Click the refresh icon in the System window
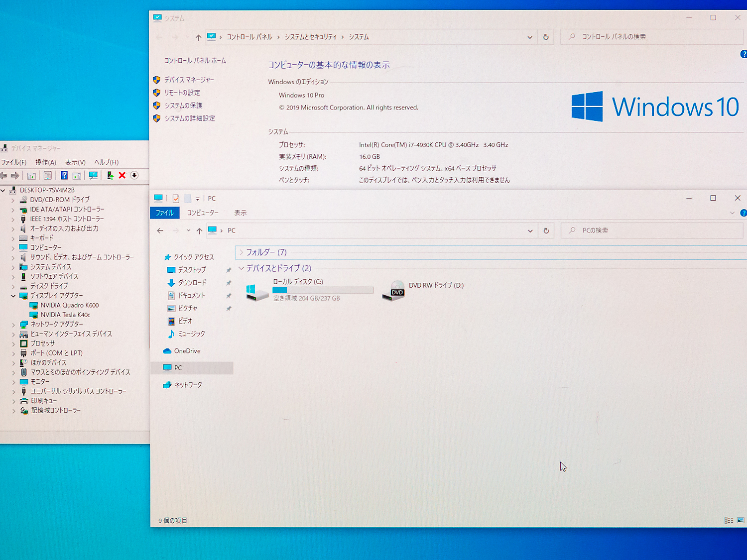Screen dimensions: 747x560 546,37
